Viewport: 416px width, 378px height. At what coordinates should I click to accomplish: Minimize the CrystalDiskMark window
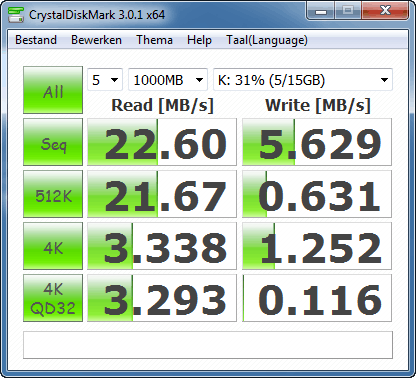click(321, 11)
